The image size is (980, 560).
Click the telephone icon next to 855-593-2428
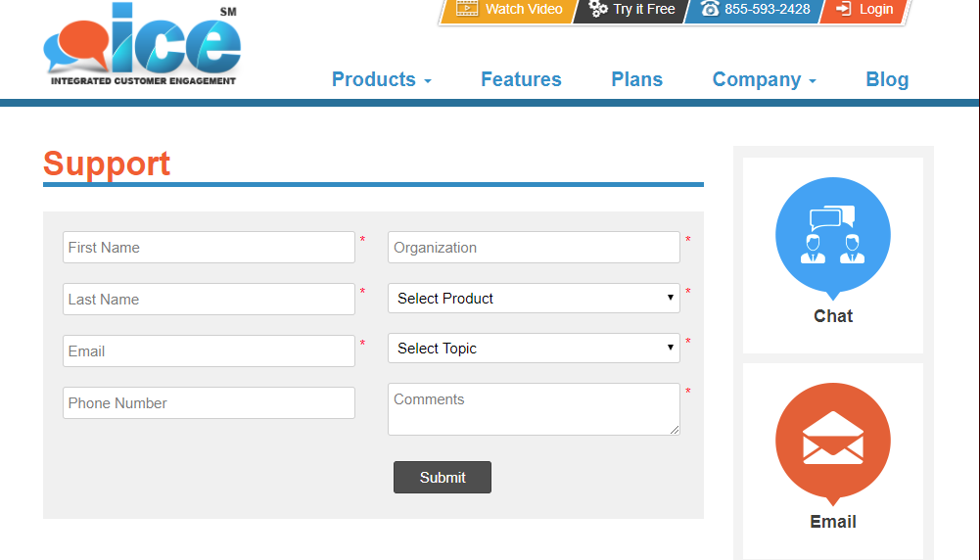coord(710,9)
